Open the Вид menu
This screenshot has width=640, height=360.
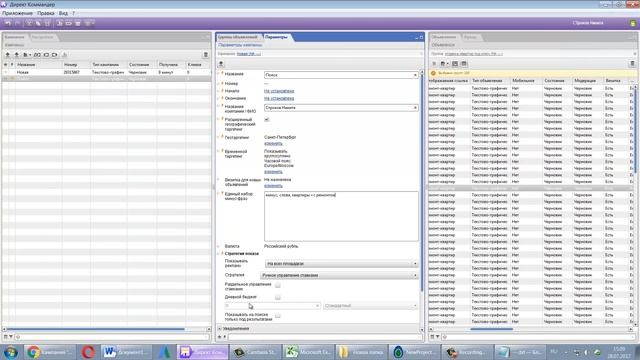63,13
